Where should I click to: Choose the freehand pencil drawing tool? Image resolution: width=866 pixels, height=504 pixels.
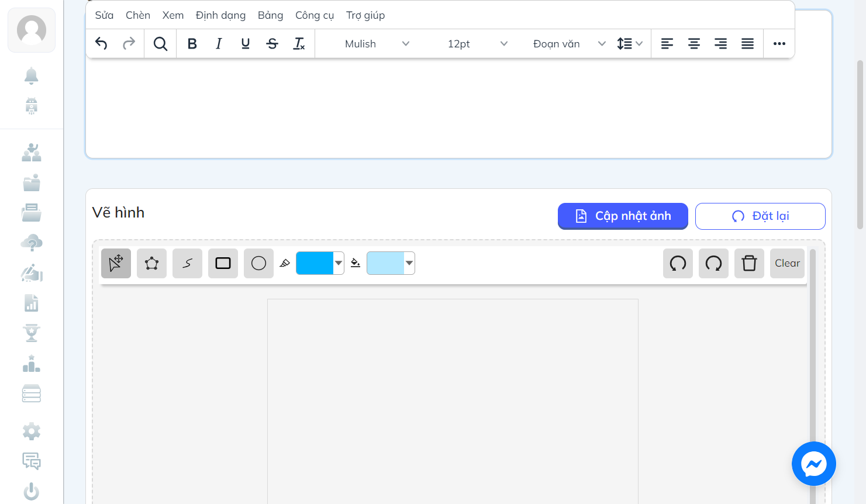tap(187, 263)
